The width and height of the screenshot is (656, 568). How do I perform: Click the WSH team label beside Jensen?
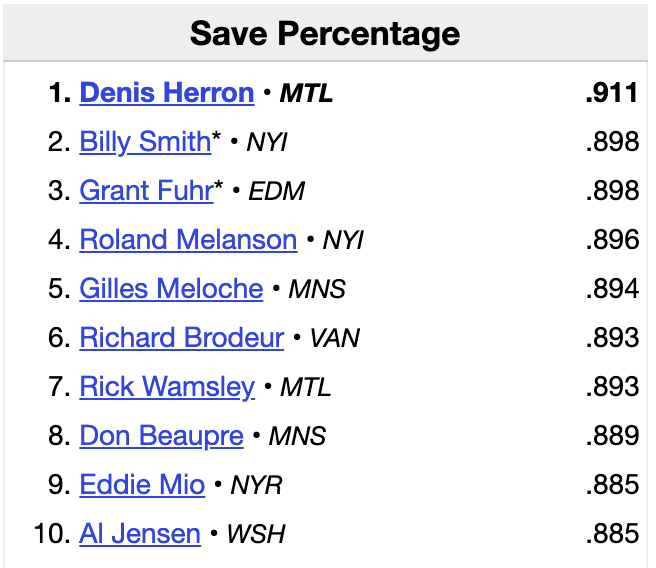pos(256,535)
